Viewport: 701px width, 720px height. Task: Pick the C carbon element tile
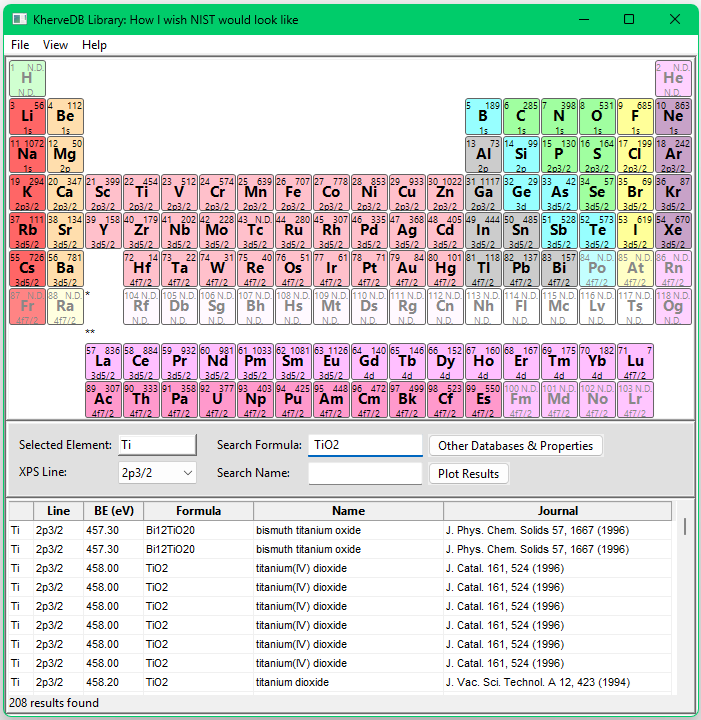tap(521, 117)
